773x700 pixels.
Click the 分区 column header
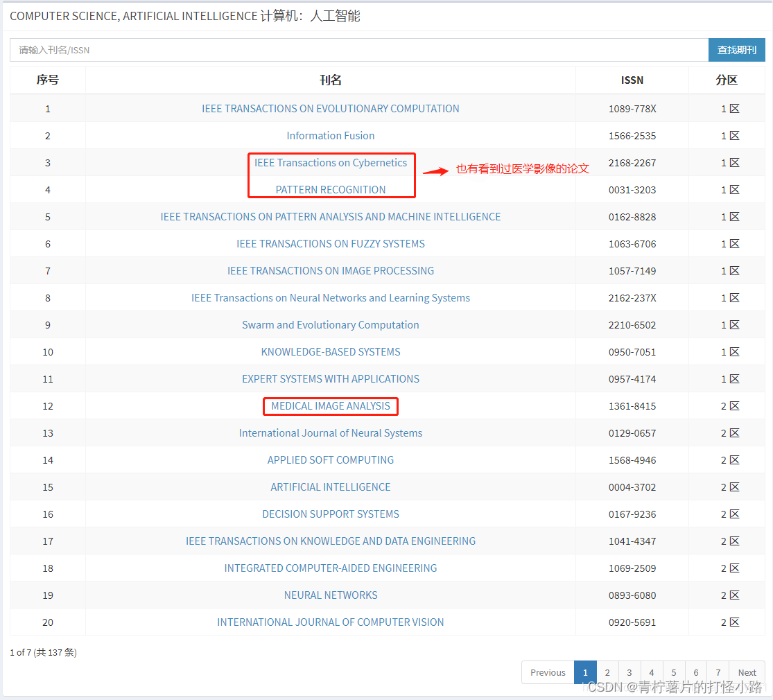tap(727, 80)
